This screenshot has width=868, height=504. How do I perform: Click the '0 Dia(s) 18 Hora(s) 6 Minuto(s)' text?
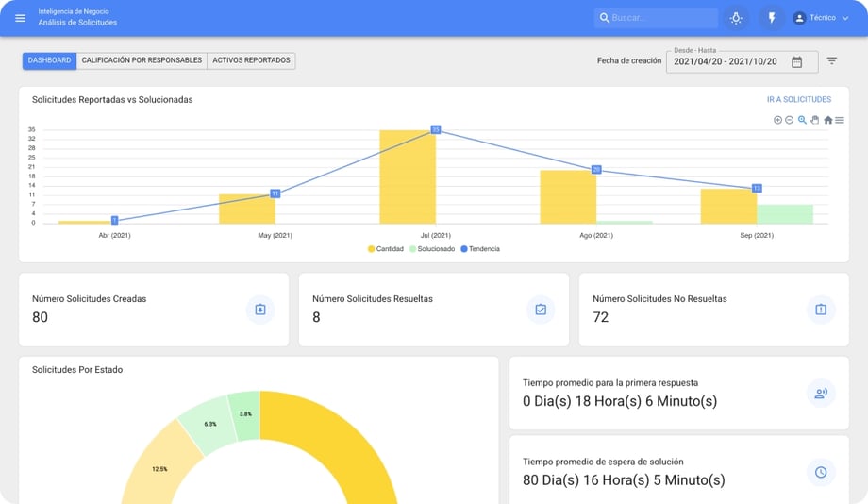(620, 401)
